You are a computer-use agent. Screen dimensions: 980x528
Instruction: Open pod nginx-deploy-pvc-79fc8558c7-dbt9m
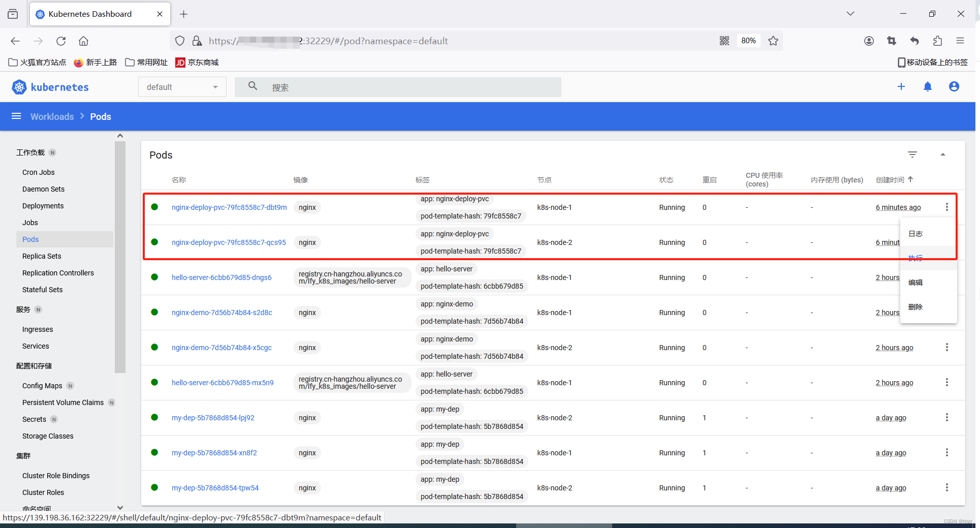pos(229,207)
